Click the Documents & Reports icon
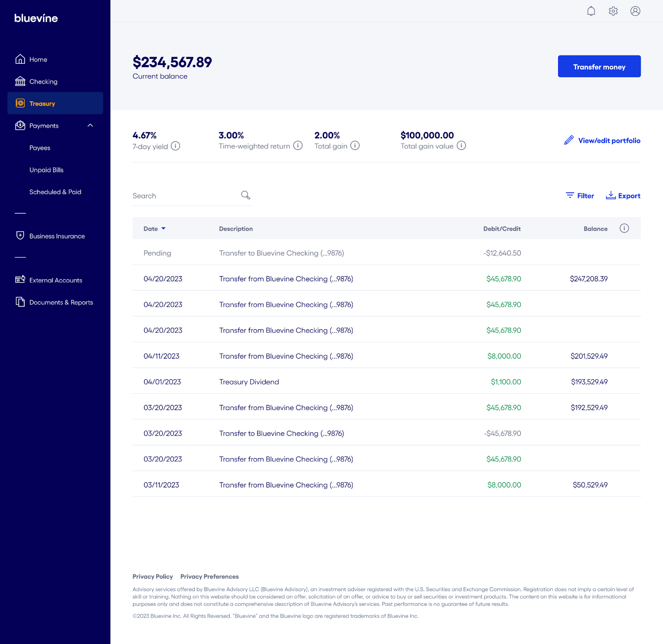 [x=20, y=302]
